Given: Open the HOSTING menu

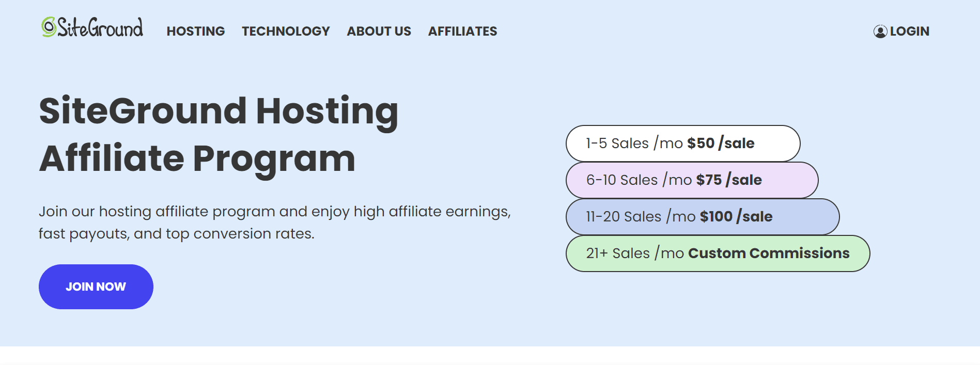Looking at the screenshot, I should pos(196,31).
